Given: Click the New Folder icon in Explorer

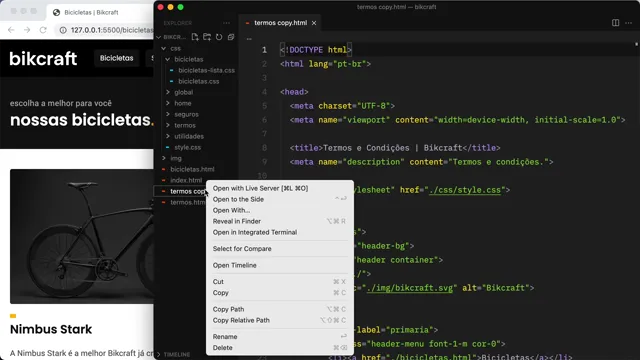Looking at the screenshot, I should (207, 37).
